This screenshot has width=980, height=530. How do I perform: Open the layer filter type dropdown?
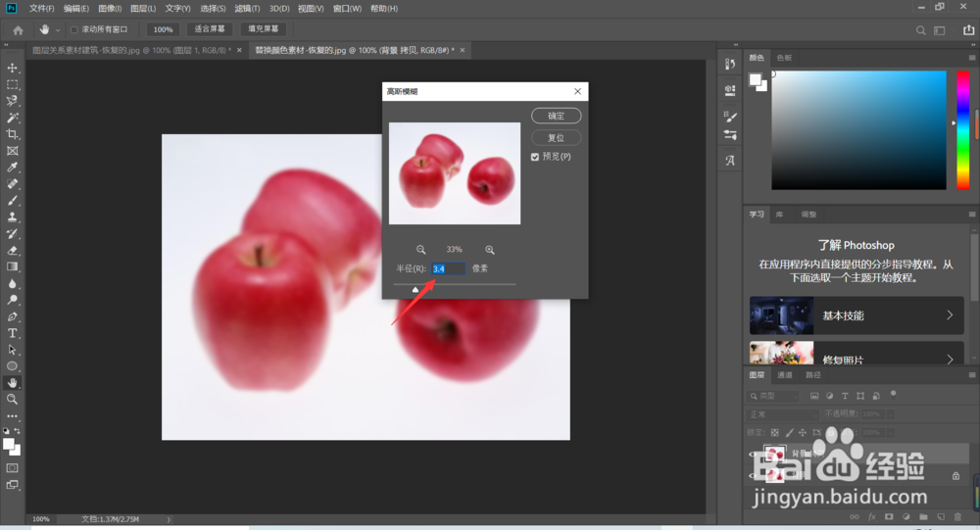point(774,396)
